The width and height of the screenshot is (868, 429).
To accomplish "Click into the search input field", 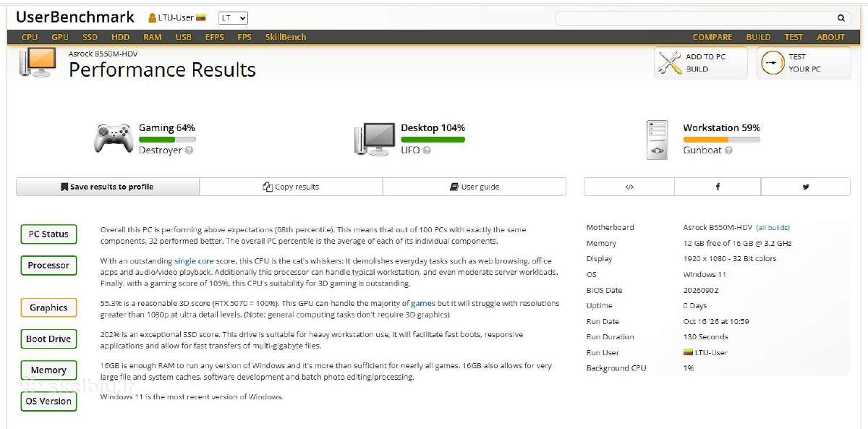I will tap(694, 18).
